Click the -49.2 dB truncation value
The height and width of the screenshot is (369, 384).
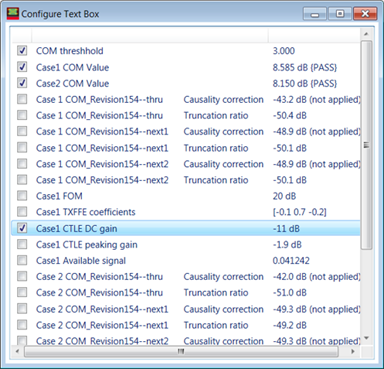(290, 325)
